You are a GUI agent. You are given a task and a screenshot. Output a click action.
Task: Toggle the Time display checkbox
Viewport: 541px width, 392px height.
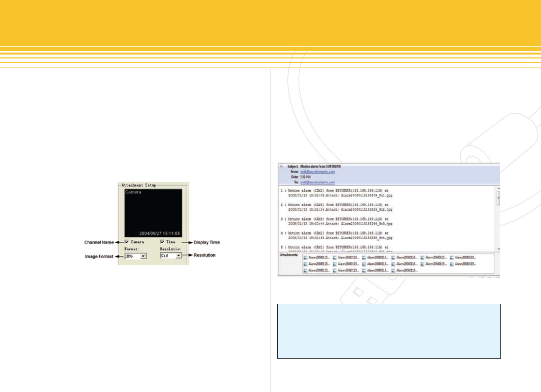(x=162, y=242)
